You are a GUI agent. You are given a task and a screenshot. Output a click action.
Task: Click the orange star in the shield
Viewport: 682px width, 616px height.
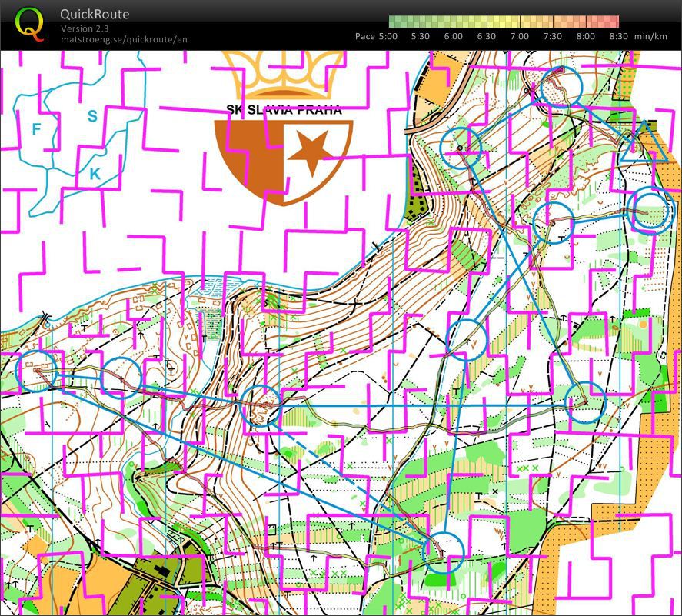tap(311, 152)
